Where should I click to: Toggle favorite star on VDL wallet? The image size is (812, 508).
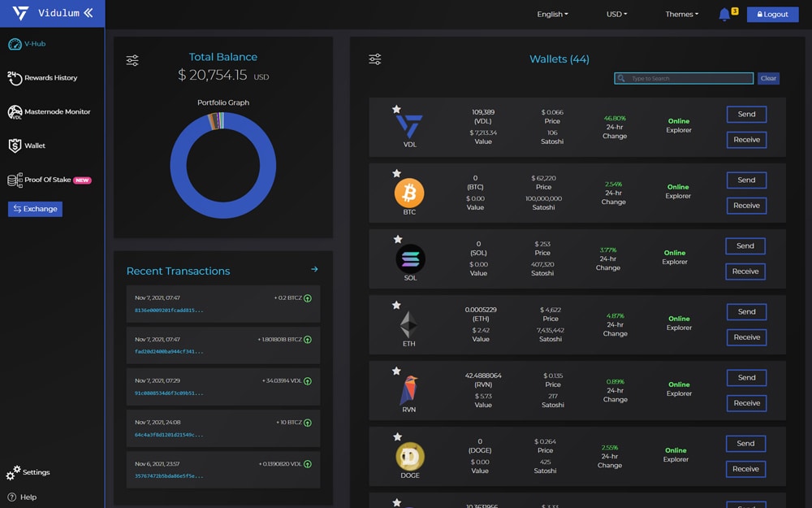coord(396,109)
